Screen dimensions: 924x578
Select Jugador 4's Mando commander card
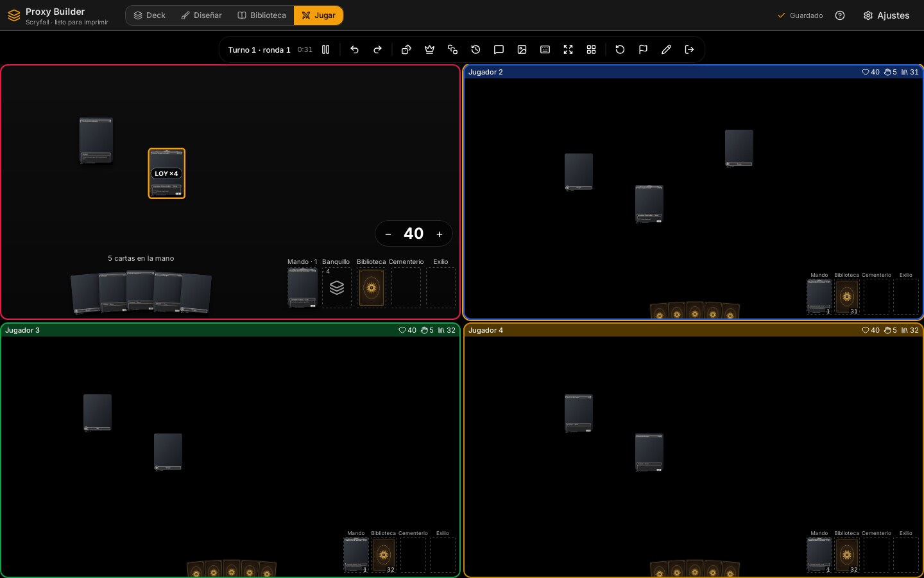tap(819, 555)
